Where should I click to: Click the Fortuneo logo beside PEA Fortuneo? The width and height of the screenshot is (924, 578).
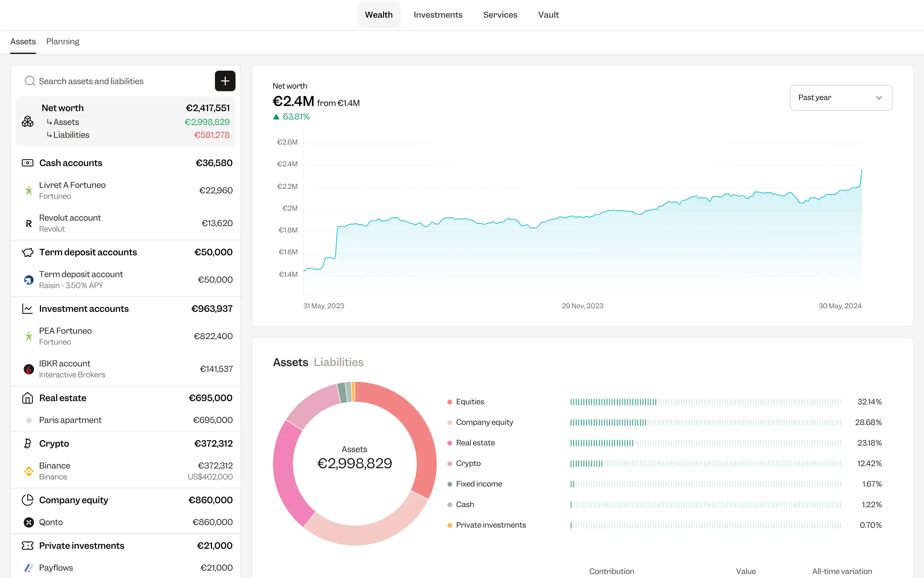(x=29, y=337)
